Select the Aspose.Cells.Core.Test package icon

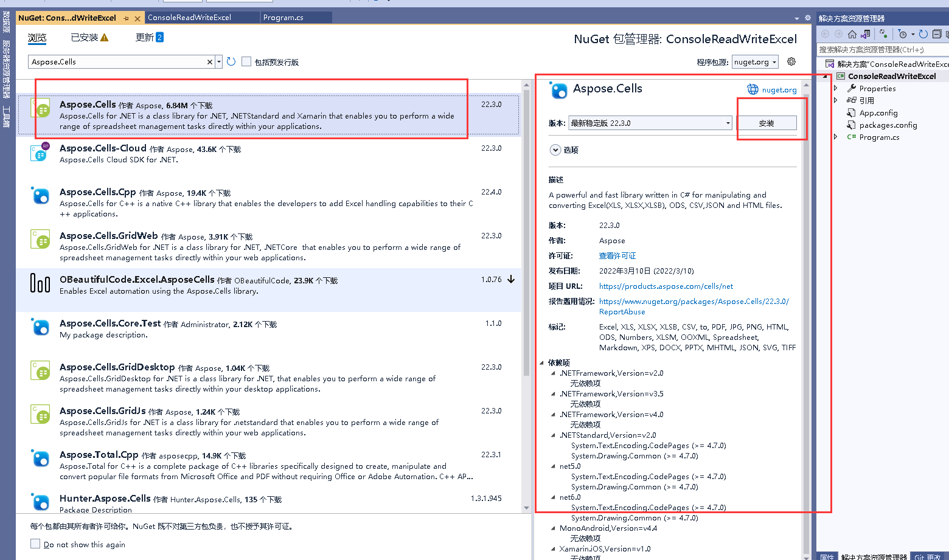[x=40, y=327]
